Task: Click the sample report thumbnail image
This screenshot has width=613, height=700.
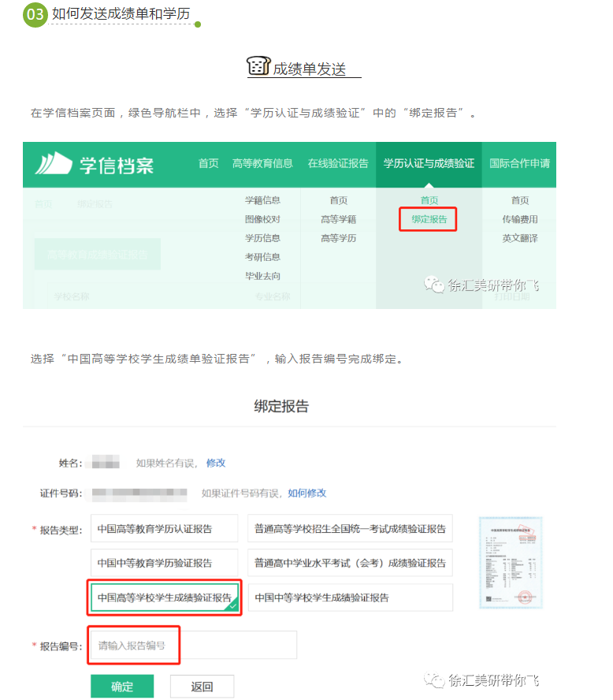Action: (511, 563)
